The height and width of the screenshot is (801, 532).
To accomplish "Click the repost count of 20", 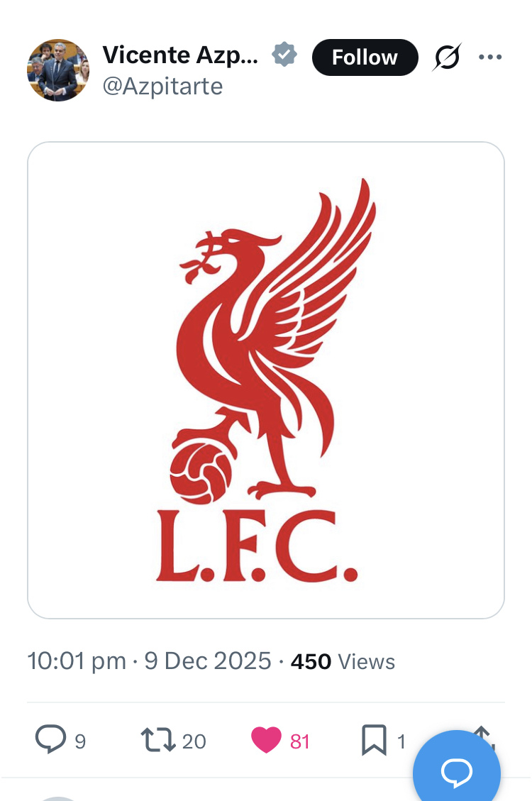I will pos(194,741).
